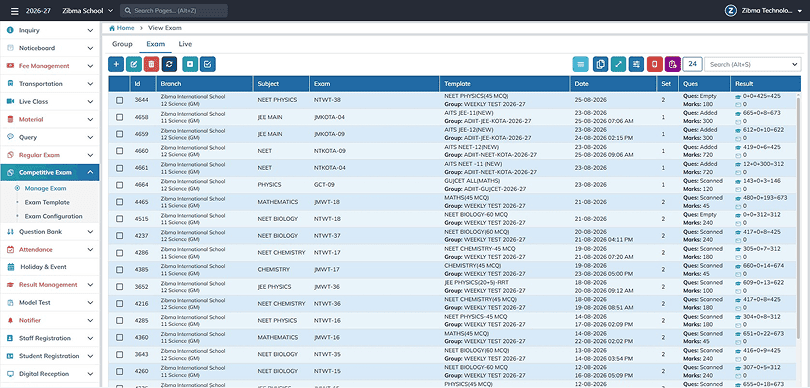Click the Question Bank sidebar icon

[10, 232]
